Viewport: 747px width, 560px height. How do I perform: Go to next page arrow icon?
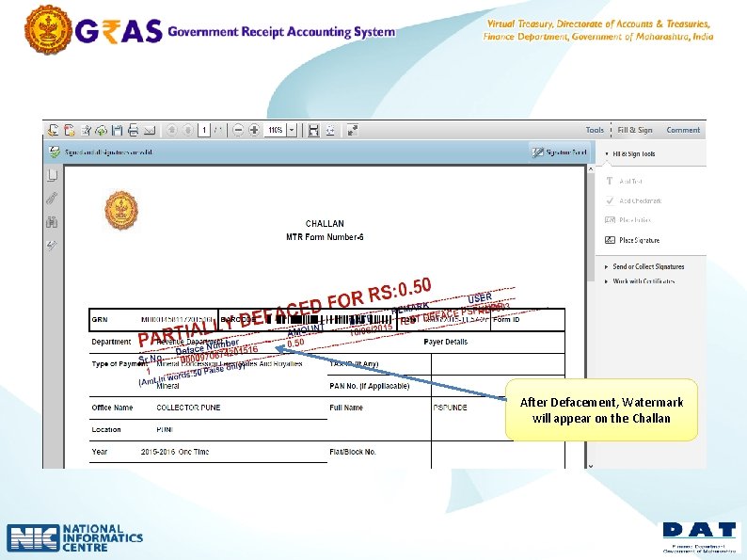pyautogui.click(x=188, y=130)
